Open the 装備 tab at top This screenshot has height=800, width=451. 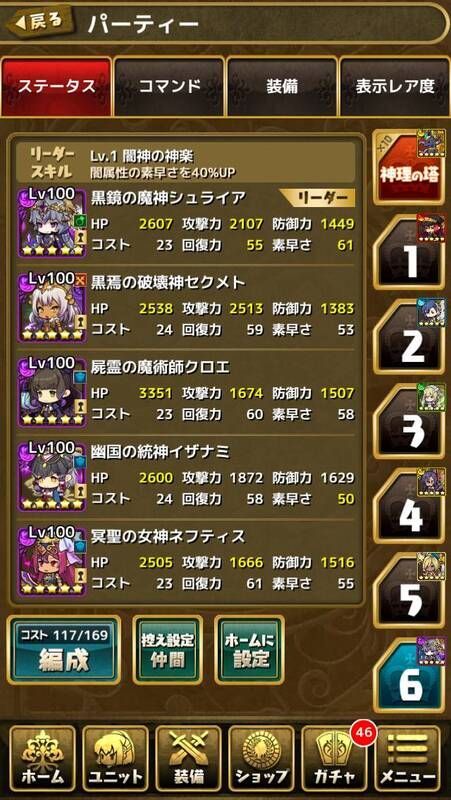(282, 86)
